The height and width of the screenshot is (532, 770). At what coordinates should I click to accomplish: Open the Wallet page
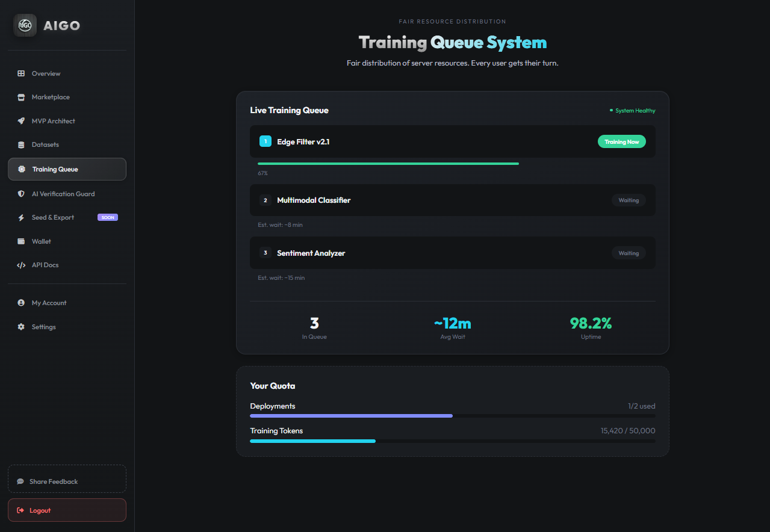pyautogui.click(x=67, y=241)
